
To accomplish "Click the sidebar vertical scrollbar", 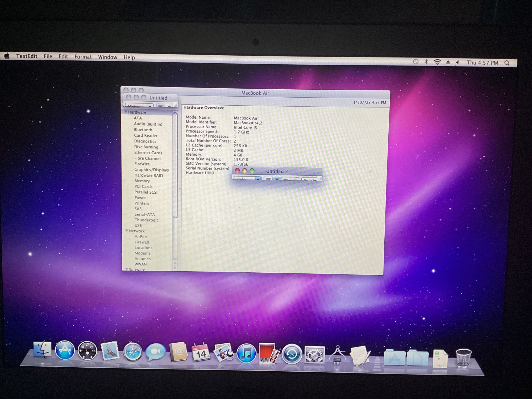I will point(175,165).
